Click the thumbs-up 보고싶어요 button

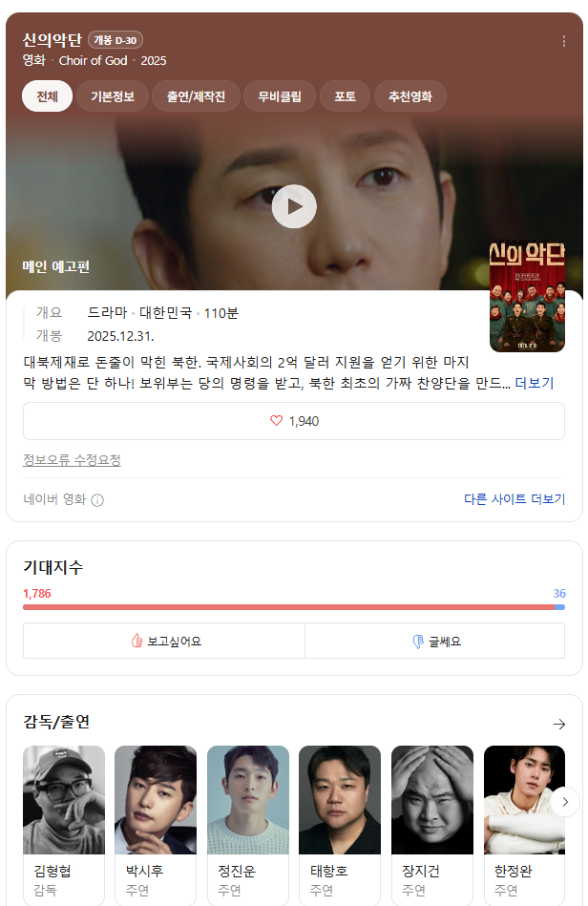[x=164, y=641]
